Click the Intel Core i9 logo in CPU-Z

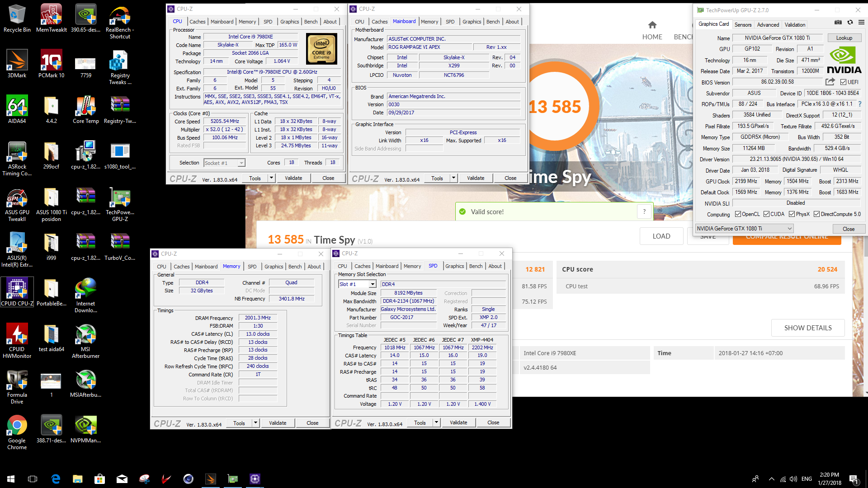click(x=321, y=49)
